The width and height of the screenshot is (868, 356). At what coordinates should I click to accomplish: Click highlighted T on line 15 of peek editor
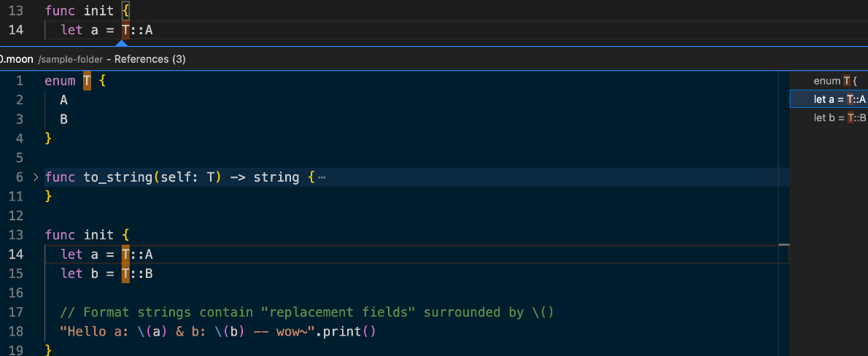tap(125, 274)
